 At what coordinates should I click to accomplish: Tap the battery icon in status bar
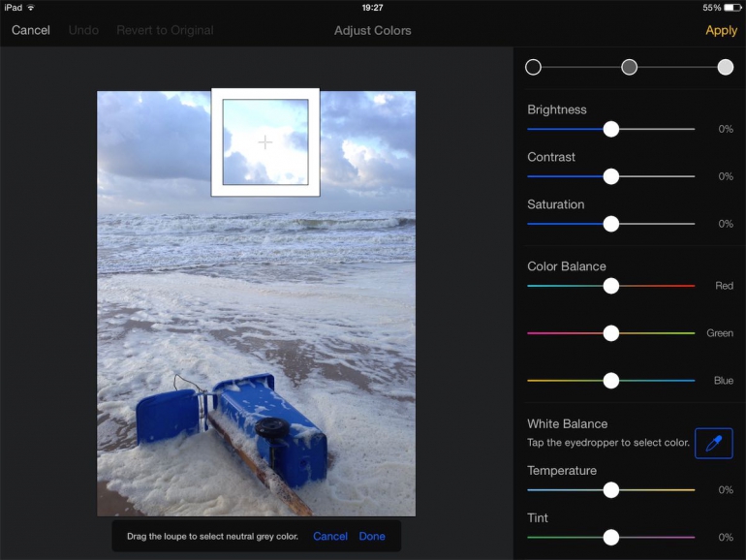pyautogui.click(x=731, y=8)
